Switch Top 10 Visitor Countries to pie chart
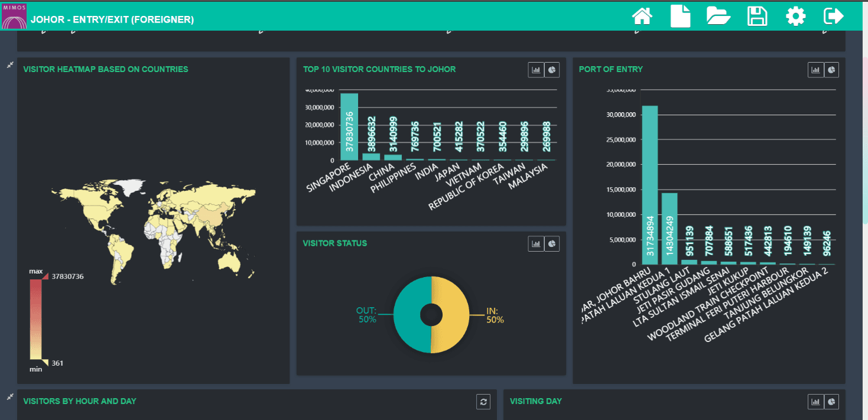The width and height of the screenshot is (868, 420). point(552,70)
